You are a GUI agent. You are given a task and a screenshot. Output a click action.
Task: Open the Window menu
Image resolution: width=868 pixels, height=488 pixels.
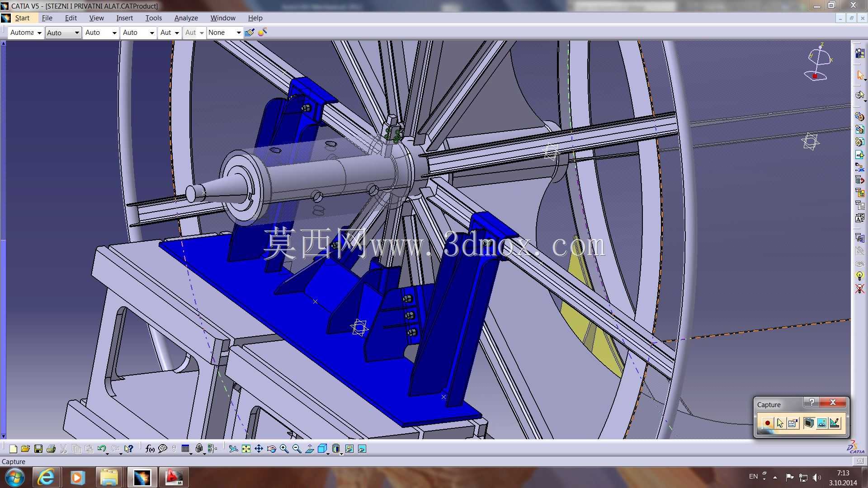pyautogui.click(x=223, y=18)
